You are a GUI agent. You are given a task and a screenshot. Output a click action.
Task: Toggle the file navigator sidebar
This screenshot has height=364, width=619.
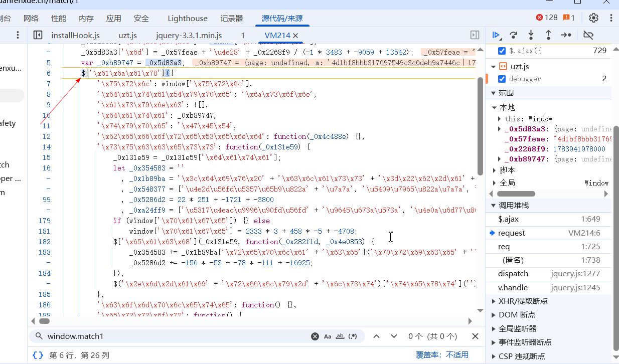click(x=38, y=35)
